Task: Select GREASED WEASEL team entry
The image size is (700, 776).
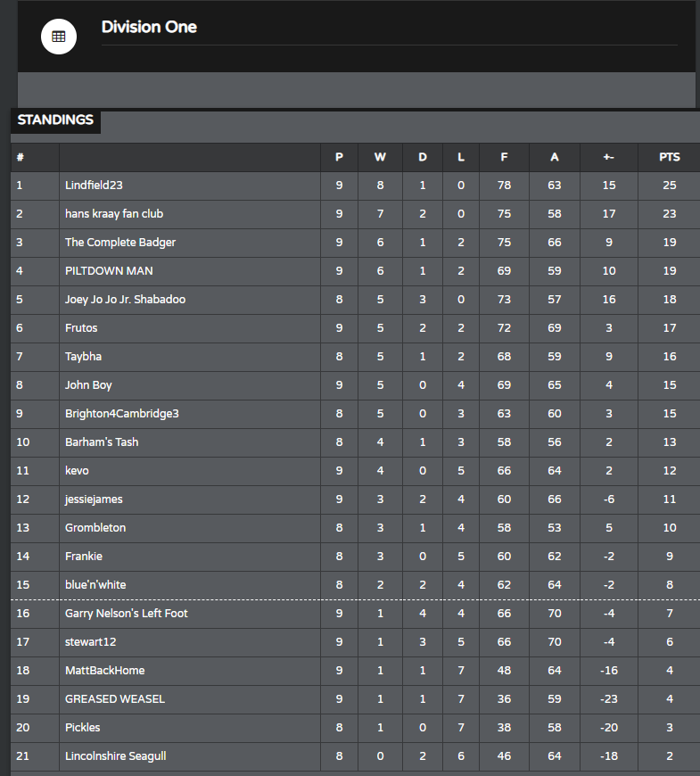Action: [x=115, y=698]
